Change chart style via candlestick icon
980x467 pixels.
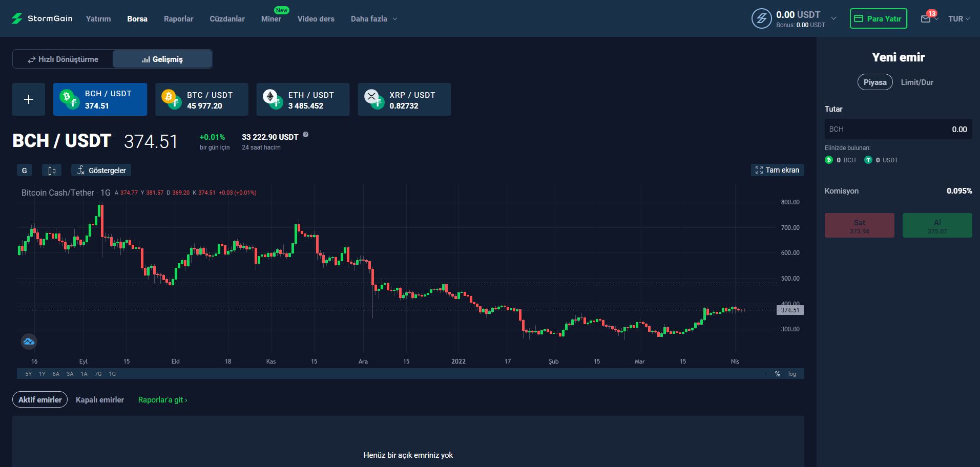tap(52, 171)
